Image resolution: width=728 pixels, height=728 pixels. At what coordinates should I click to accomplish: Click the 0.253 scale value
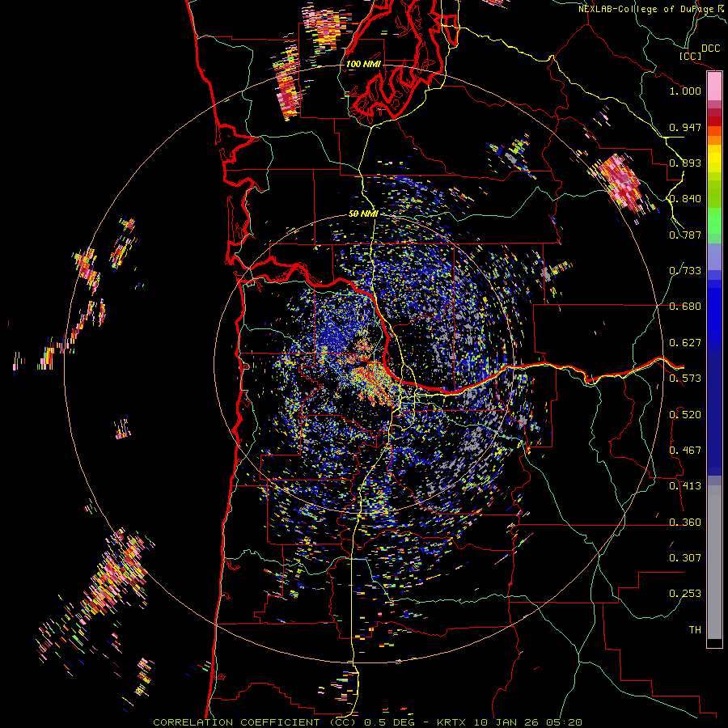point(685,594)
